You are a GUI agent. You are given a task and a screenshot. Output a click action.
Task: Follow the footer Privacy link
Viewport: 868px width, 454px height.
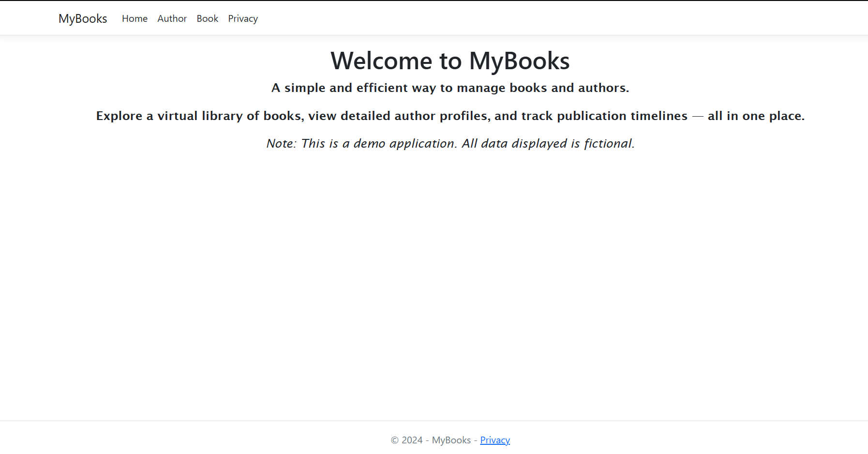[x=495, y=440]
